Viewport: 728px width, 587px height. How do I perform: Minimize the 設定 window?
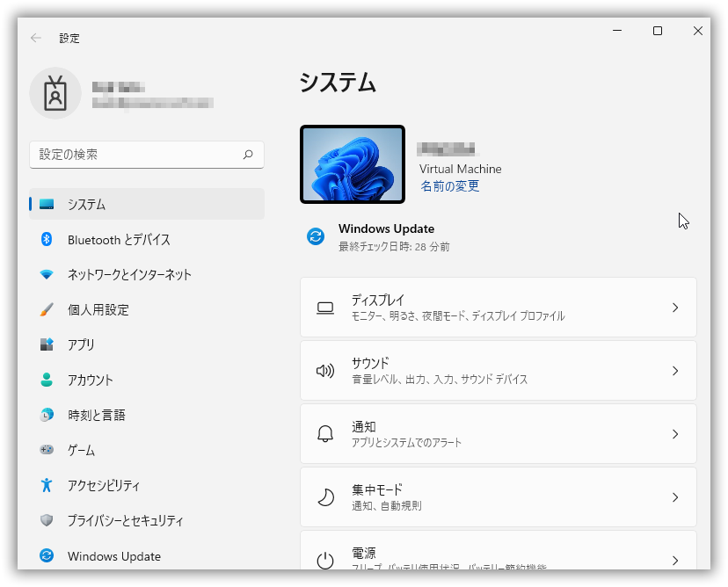pyautogui.click(x=617, y=31)
